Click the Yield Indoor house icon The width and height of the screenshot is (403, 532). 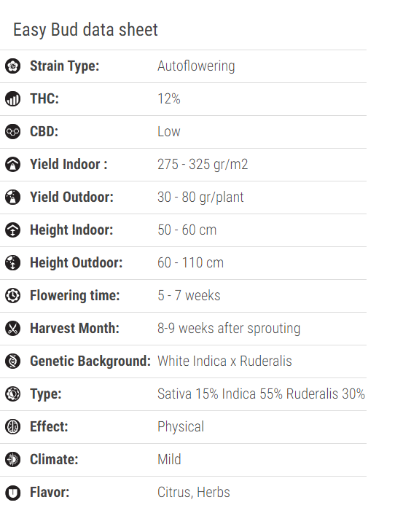click(x=13, y=165)
